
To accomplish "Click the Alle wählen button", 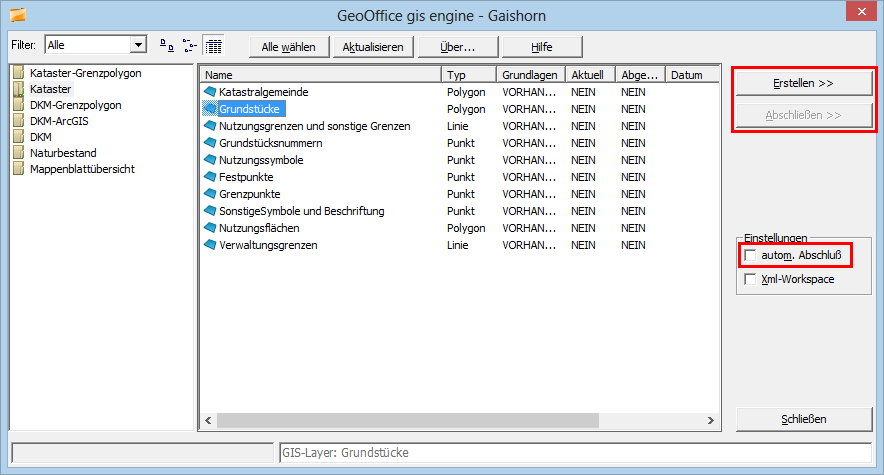I will [x=289, y=47].
